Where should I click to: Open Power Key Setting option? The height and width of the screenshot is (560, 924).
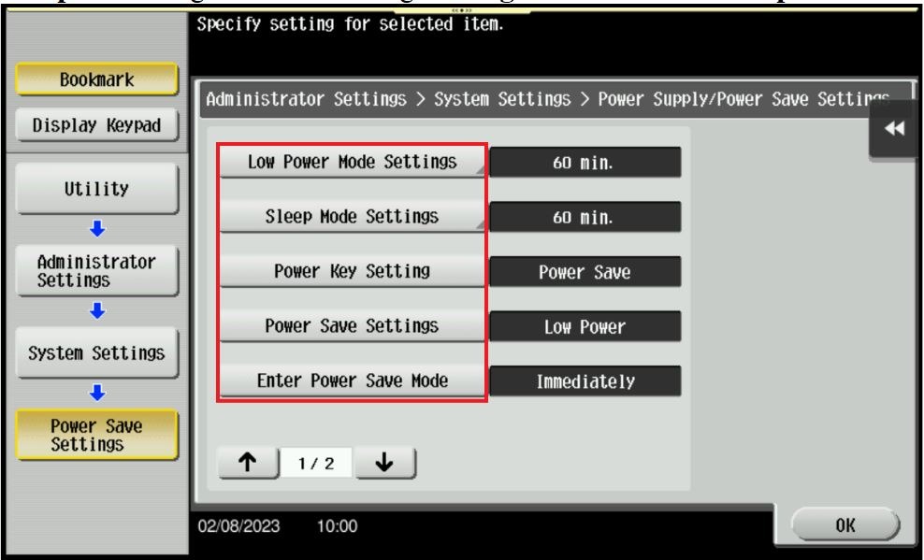point(353,272)
